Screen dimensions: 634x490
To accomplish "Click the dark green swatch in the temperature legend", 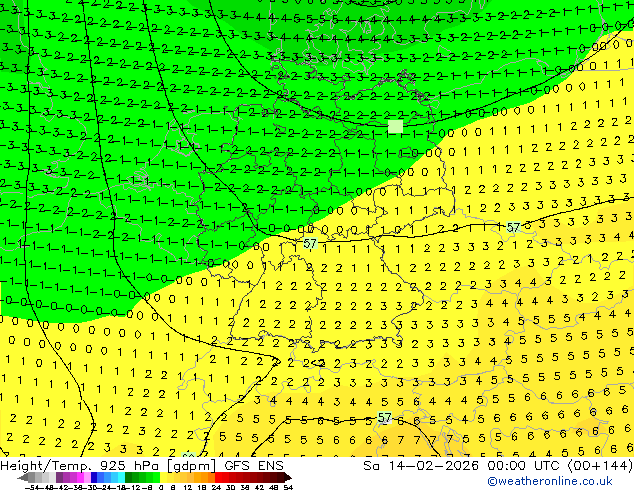I will click(129, 477).
